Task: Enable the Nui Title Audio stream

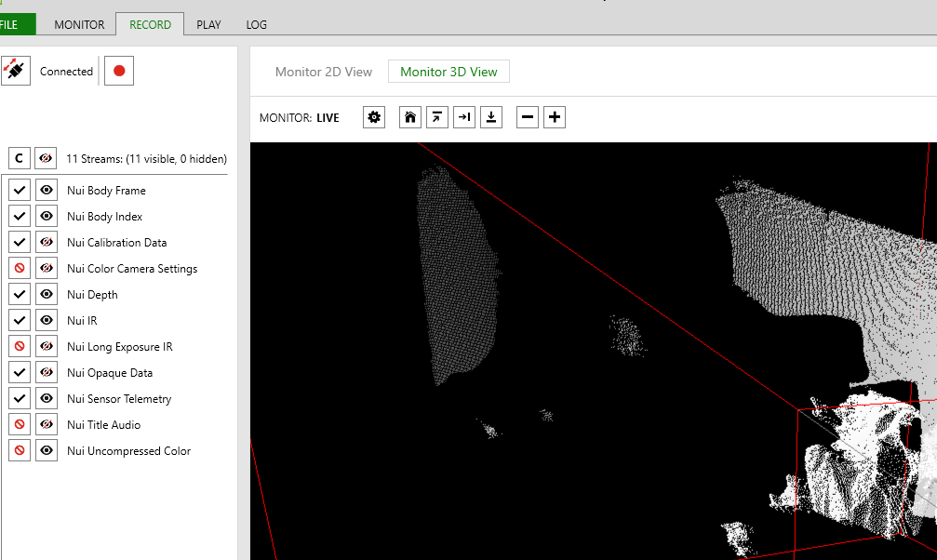Action: [x=19, y=424]
